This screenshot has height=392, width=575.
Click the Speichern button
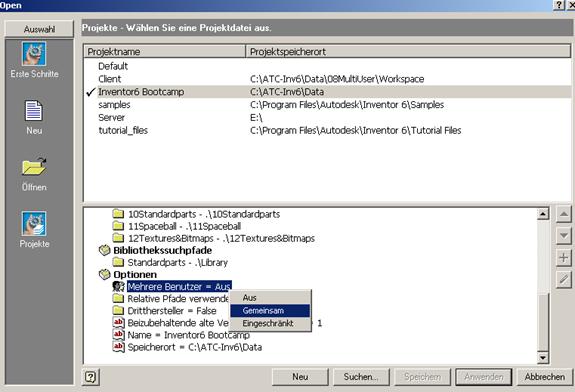422,377
